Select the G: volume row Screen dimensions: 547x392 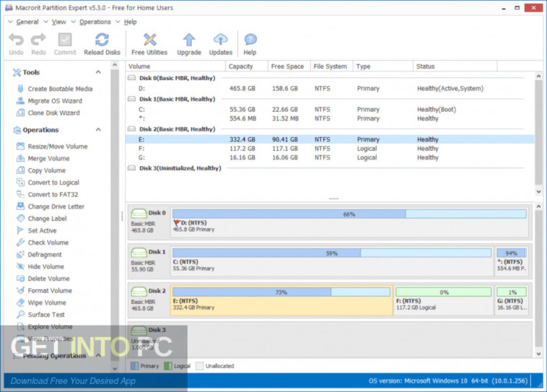pyautogui.click(x=330, y=158)
